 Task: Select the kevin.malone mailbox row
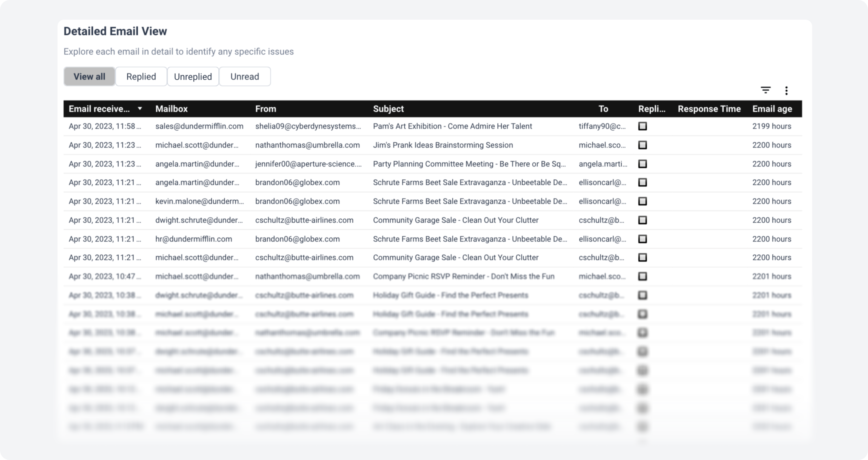tap(199, 201)
